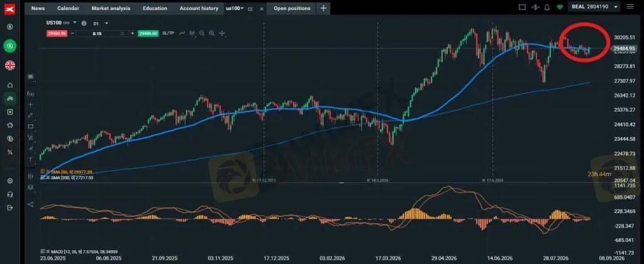Close the us100 chart tab

pyautogui.click(x=262, y=8)
